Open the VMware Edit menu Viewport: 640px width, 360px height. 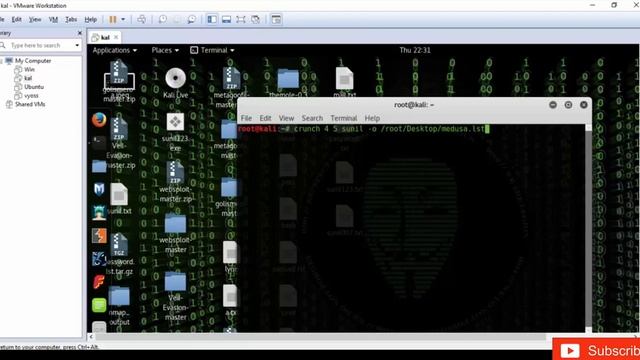[x=16, y=19]
